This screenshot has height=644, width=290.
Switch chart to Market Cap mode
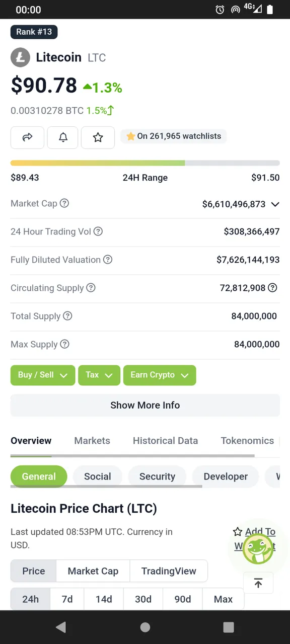coord(93,571)
